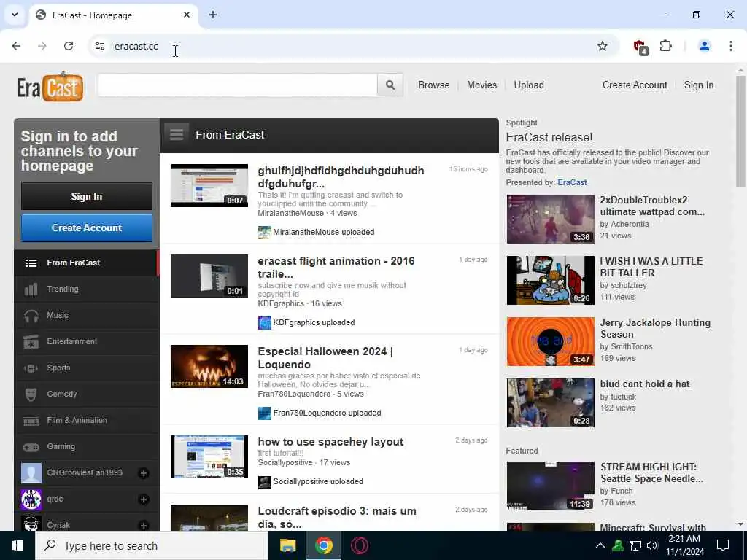The width and height of the screenshot is (747, 560).
Task: Select the Film & Animation filmstrip icon
Action: coord(31,421)
